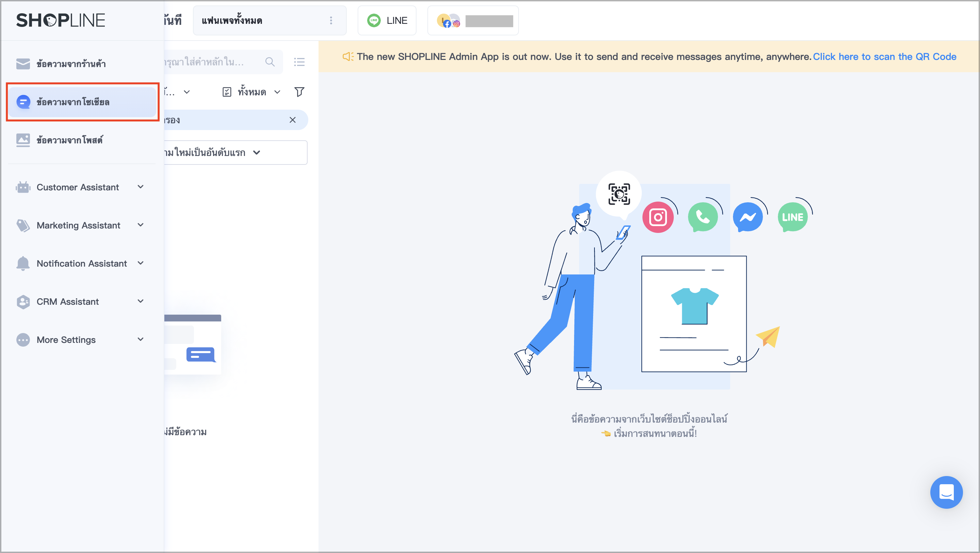This screenshot has height=553, width=980.
Task: Click the checklist icon beside ทั้งหมด
Action: click(227, 92)
